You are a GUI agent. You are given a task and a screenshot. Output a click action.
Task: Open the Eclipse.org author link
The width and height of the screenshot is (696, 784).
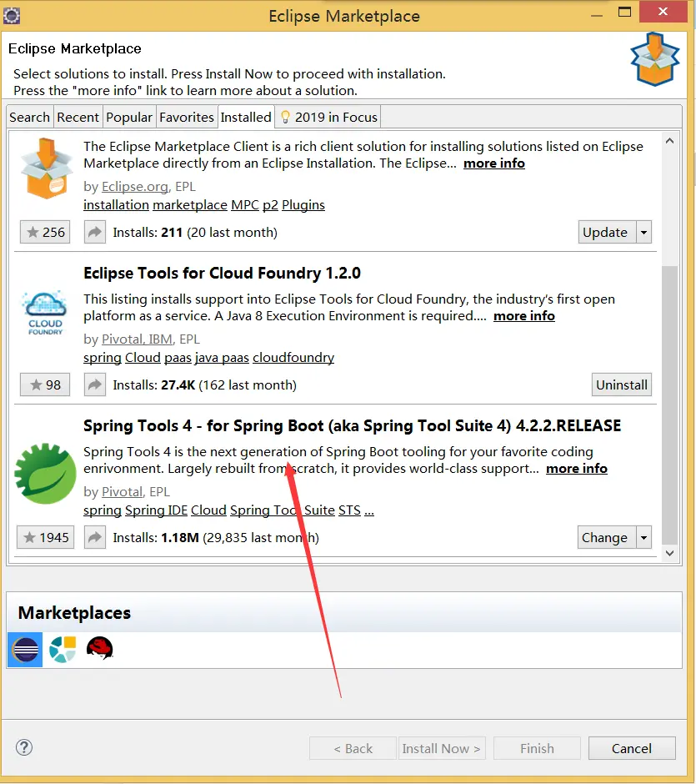135,187
